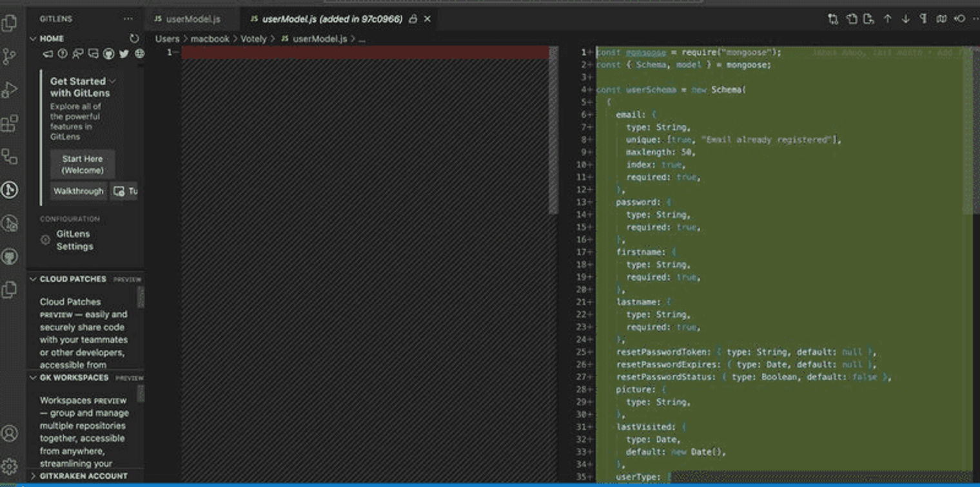This screenshot has width=980, height=487.
Task: Click the left diff pane scrollbar
Action: click(553, 130)
